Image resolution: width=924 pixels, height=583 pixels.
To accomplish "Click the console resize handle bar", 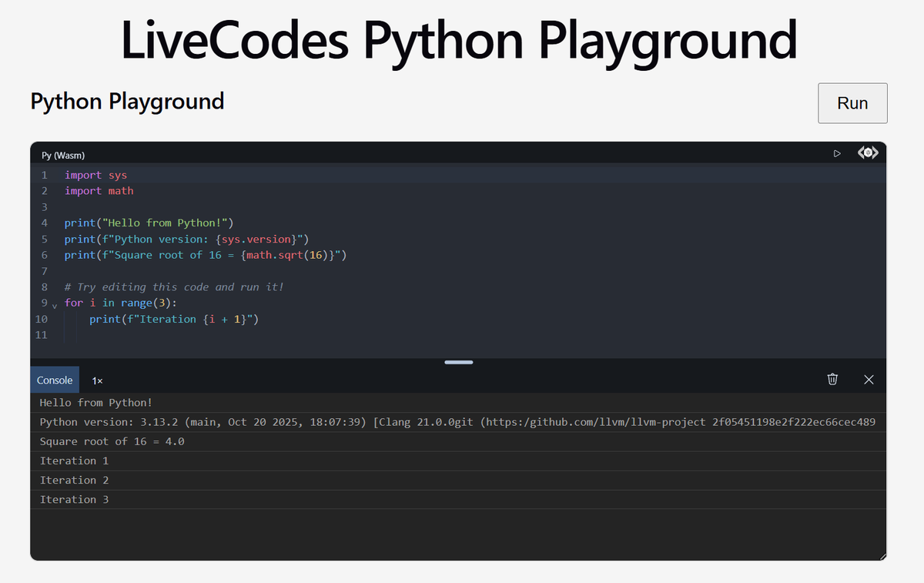I will pyautogui.click(x=459, y=362).
